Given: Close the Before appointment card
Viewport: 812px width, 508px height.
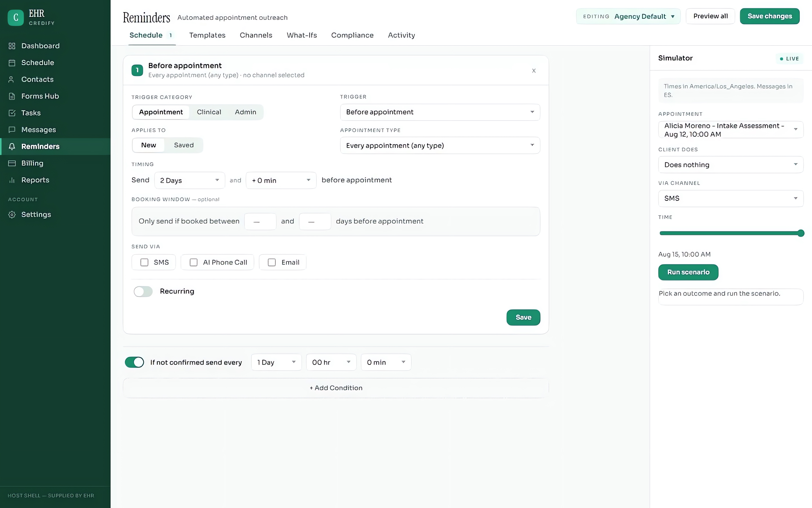Looking at the screenshot, I should [534, 71].
